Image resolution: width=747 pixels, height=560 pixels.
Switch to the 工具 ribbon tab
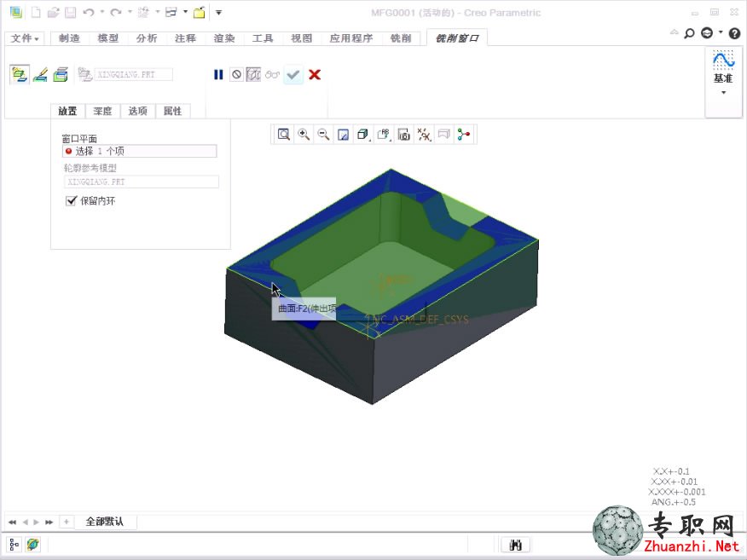[x=263, y=38]
